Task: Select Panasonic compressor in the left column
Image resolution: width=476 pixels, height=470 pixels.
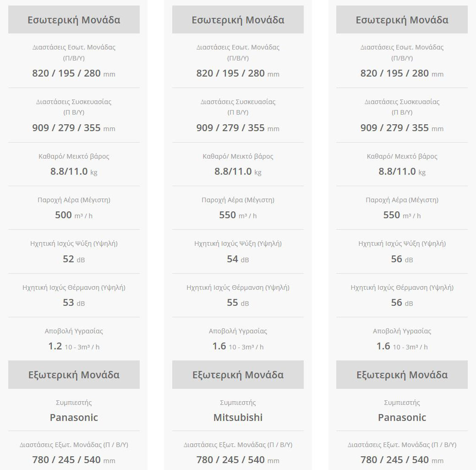Action: click(x=74, y=418)
